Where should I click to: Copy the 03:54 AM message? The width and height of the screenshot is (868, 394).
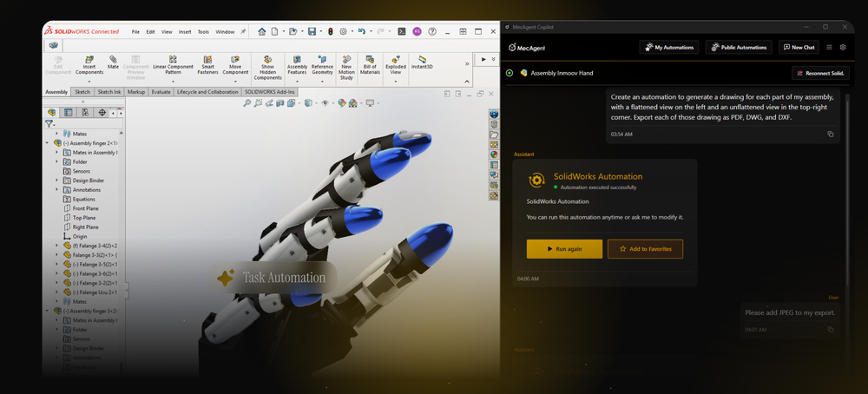830,134
